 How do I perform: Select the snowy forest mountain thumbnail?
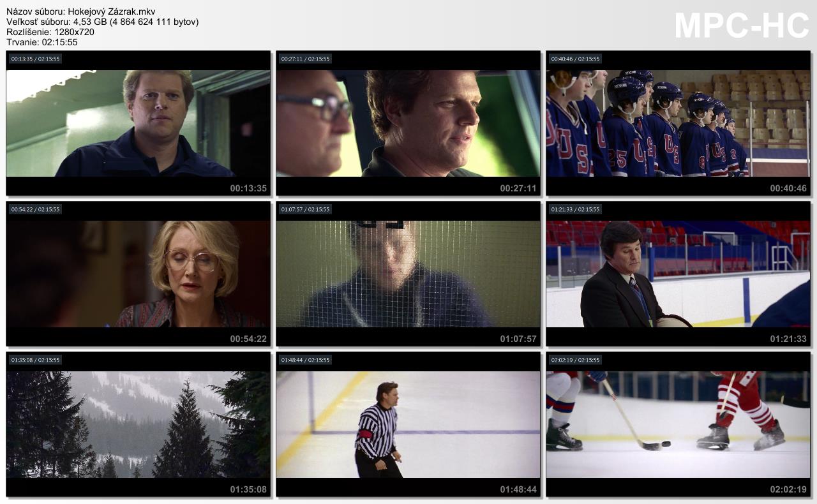coord(138,424)
